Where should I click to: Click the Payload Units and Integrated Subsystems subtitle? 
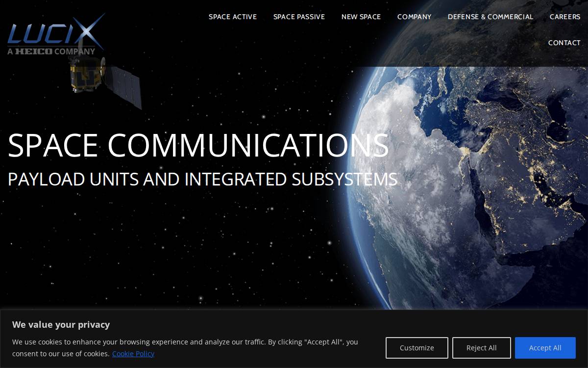click(203, 179)
